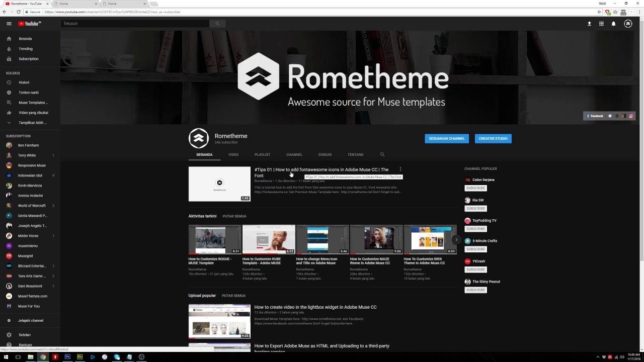644x362 pixels.
Task: Open the Windows Start menu
Action: coord(6,357)
